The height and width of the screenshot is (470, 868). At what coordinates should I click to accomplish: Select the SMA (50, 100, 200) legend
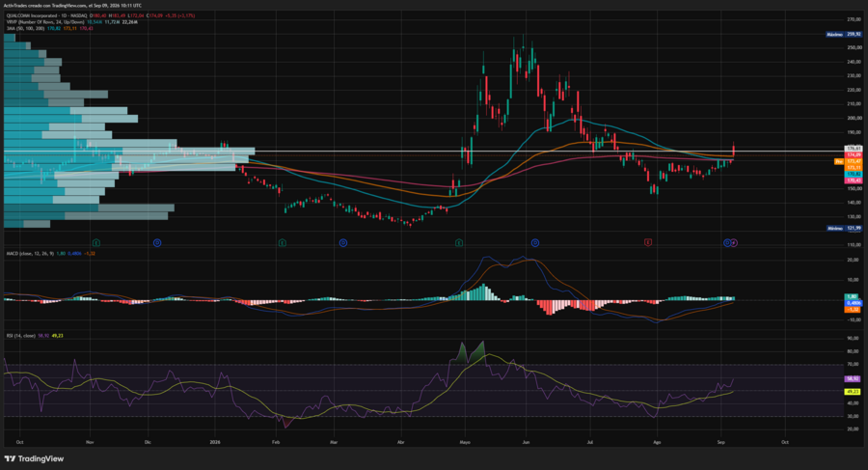tap(25, 28)
